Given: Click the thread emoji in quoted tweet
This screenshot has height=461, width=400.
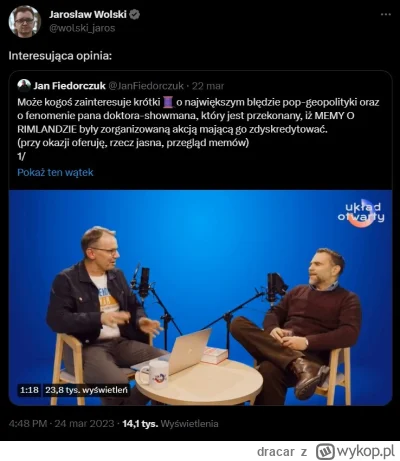Looking at the screenshot, I should [x=168, y=102].
